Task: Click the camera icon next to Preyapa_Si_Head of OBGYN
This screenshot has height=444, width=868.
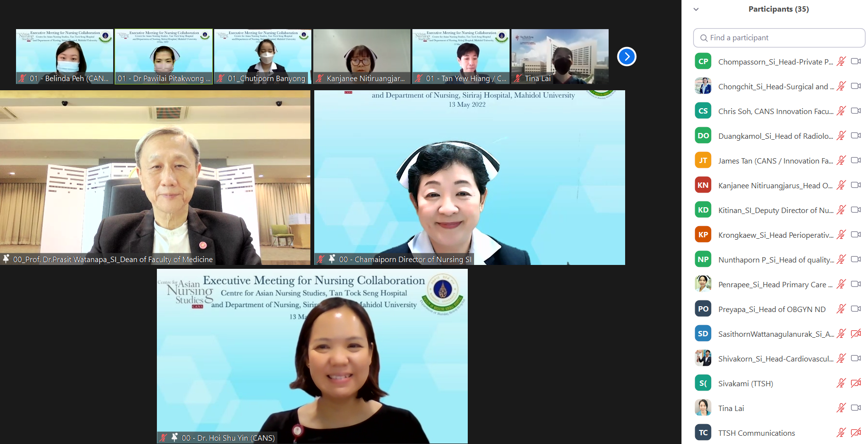Action: tap(856, 309)
